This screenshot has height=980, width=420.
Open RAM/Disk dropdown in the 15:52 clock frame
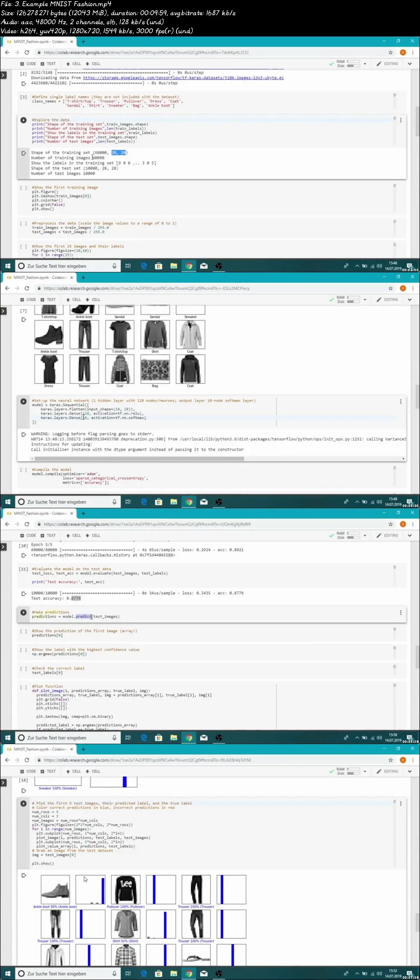(365, 771)
